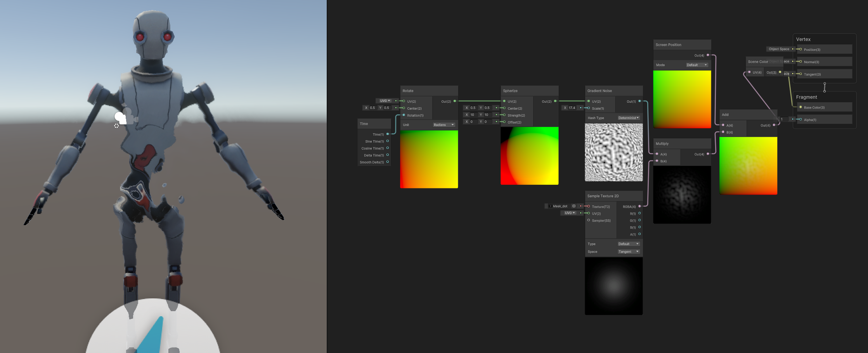Open the Space Tangent dropdown
This screenshot has width=868, height=353.
click(629, 251)
